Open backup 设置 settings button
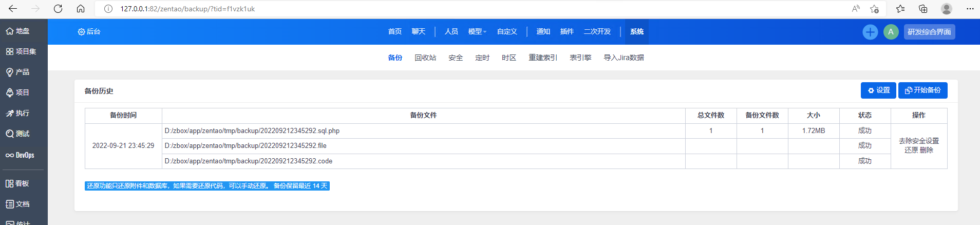This screenshot has width=980, height=225. [x=878, y=90]
